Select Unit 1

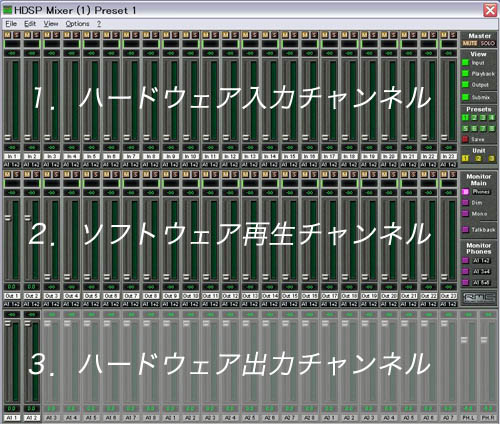tap(465, 159)
